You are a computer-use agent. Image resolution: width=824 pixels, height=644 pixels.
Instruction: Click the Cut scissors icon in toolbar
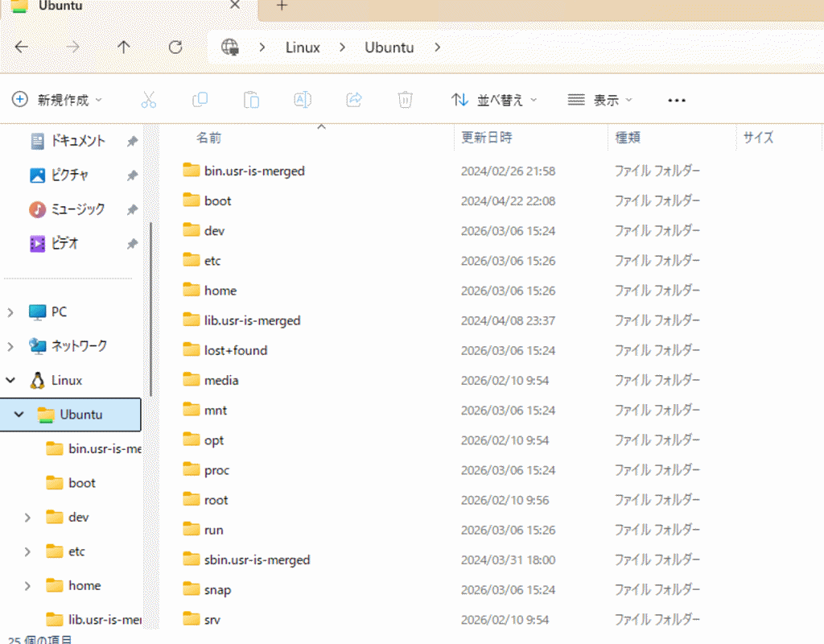click(x=148, y=100)
